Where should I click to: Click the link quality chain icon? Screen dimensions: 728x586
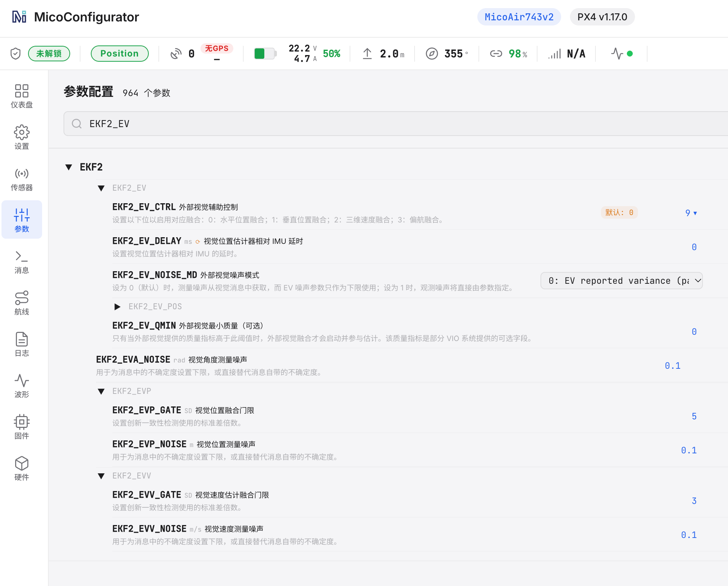tap(496, 54)
